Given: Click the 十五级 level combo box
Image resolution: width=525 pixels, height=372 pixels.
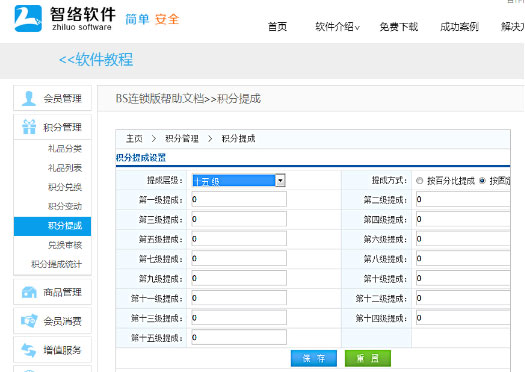Looking at the screenshot, I should [239, 180].
